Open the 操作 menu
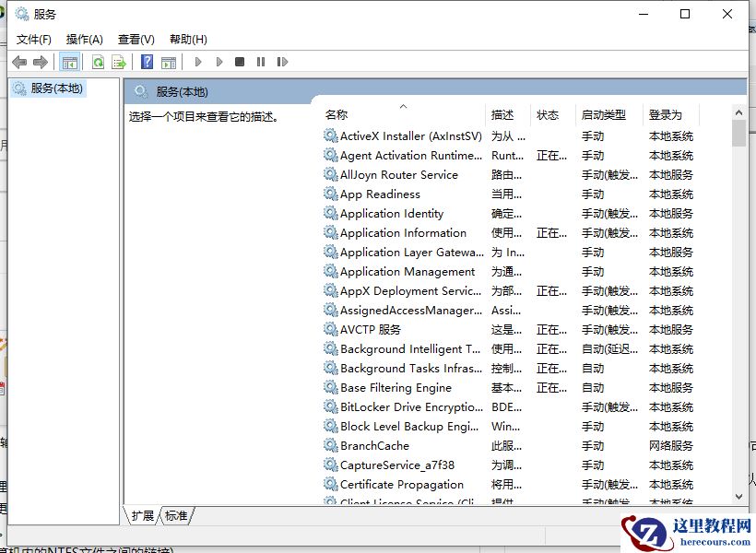 [x=84, y=39]
